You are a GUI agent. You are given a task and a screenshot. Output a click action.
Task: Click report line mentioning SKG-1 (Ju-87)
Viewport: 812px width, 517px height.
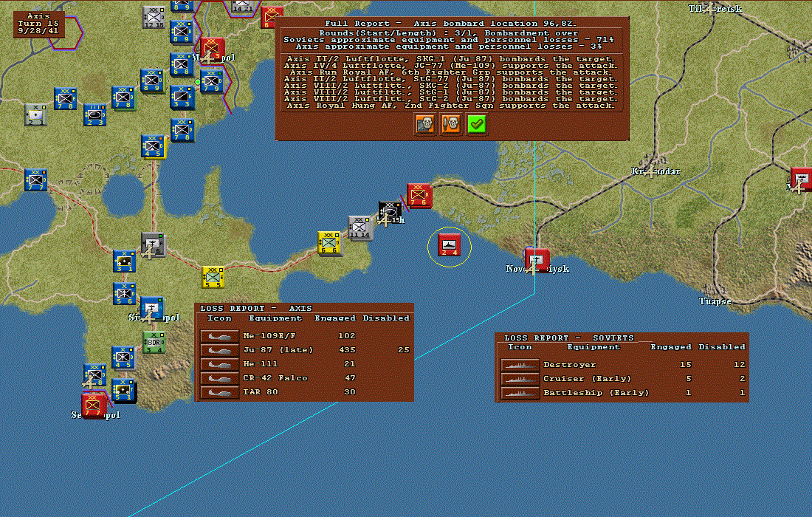coord(450,59)
